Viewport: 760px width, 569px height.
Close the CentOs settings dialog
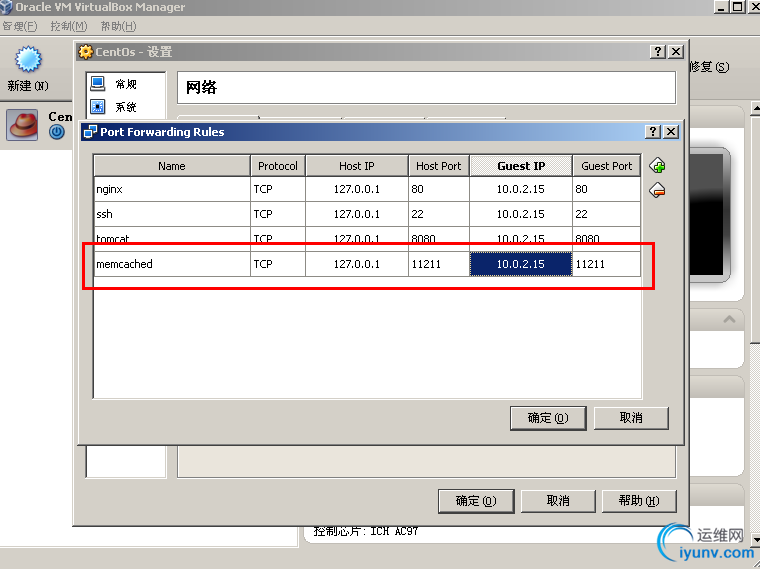[676, 51]
